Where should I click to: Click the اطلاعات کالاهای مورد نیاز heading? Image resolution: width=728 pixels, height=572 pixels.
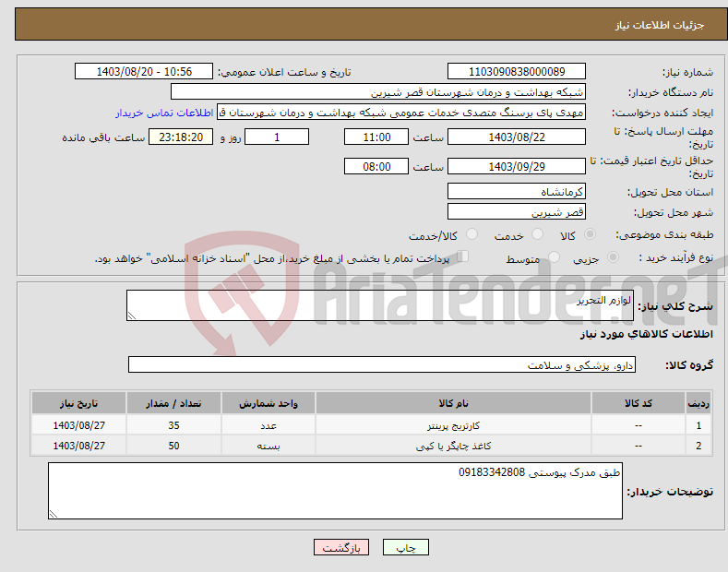646,334
